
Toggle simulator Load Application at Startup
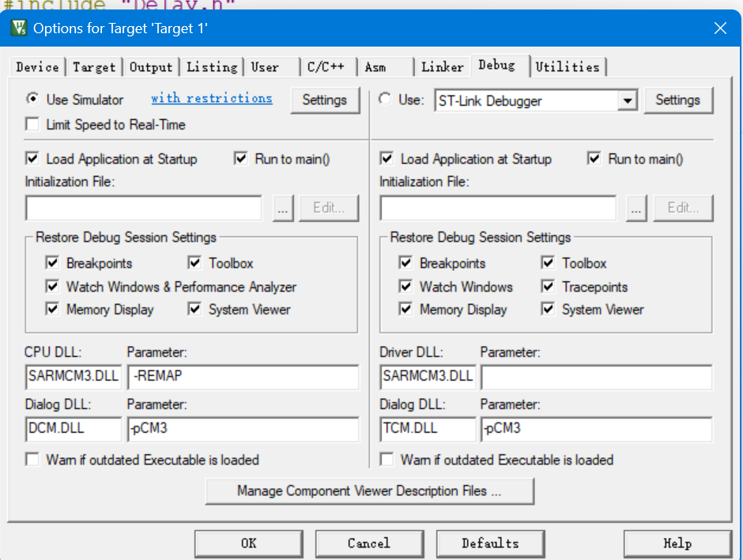tap(32, 159)
